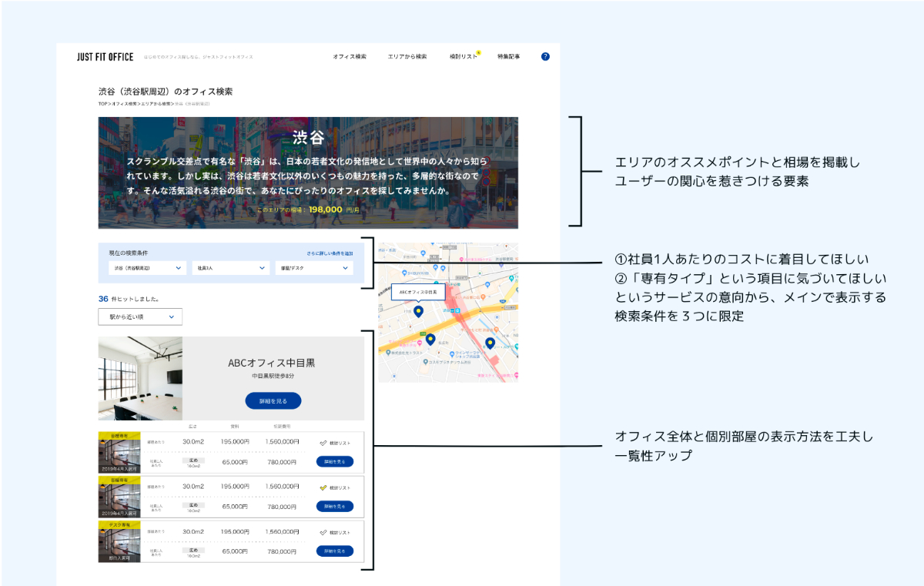This screenshot has height=586, width=924.
Task: Click the middle map pin below the orange road
Action: [430, 339]
